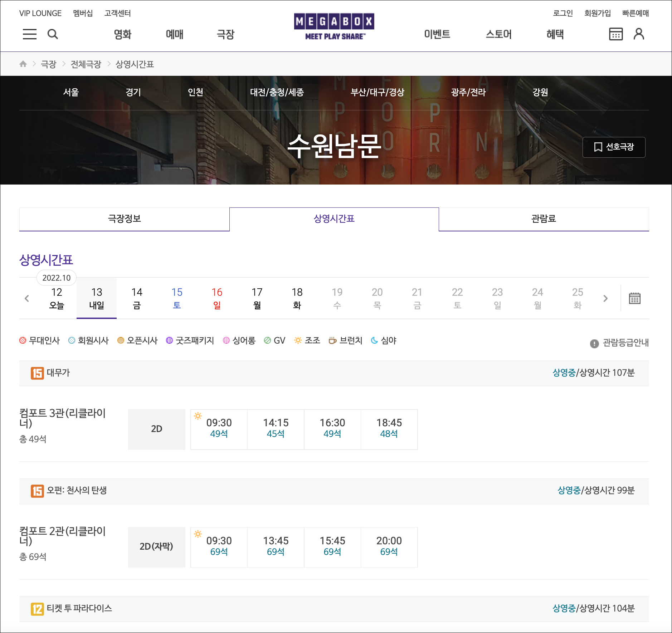Click the 심야 moon legend icon
This screenshot has height=633, width=672.
(x=374, y=340)
